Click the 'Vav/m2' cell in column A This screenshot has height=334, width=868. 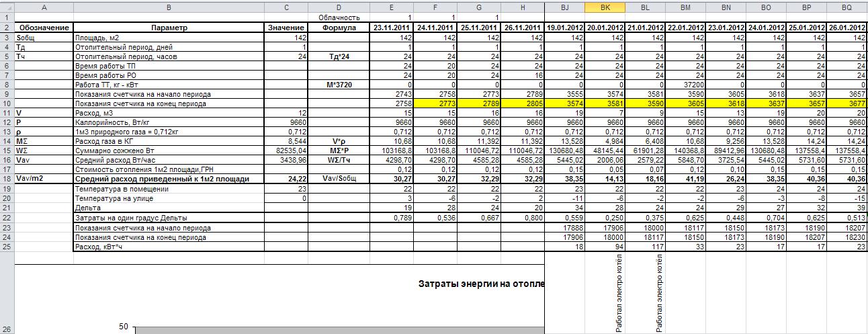[44, 179]
